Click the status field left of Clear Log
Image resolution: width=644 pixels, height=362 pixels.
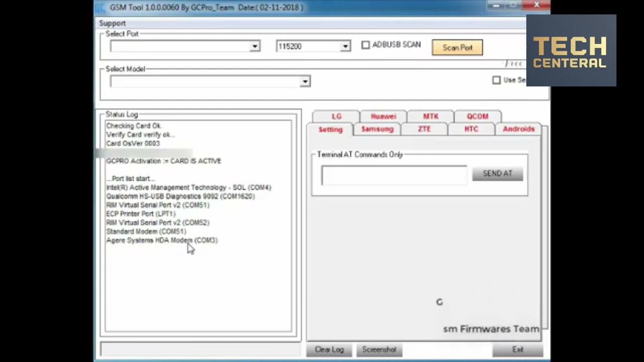click(x=200, y=349)
